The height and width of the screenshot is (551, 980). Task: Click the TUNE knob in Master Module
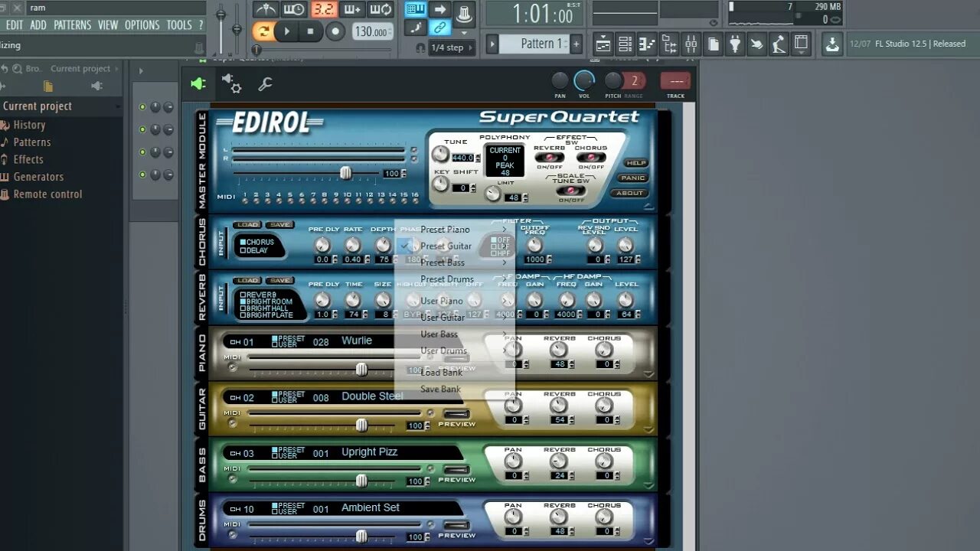tap(440, 154)
